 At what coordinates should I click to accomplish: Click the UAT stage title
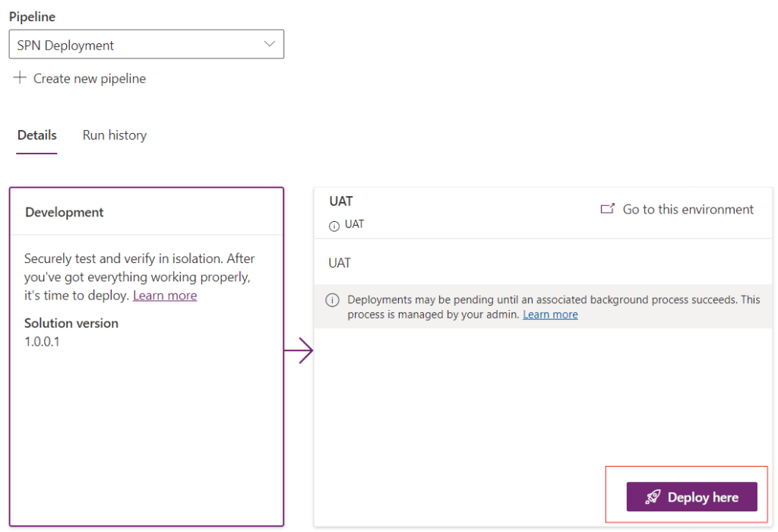(341, 201)
